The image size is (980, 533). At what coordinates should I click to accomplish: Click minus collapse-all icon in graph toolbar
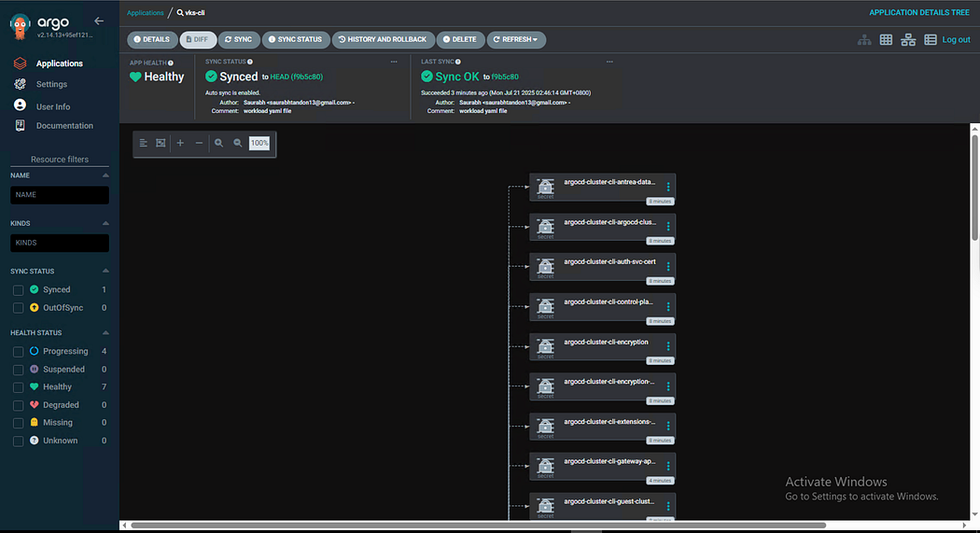tap(199, 143)
